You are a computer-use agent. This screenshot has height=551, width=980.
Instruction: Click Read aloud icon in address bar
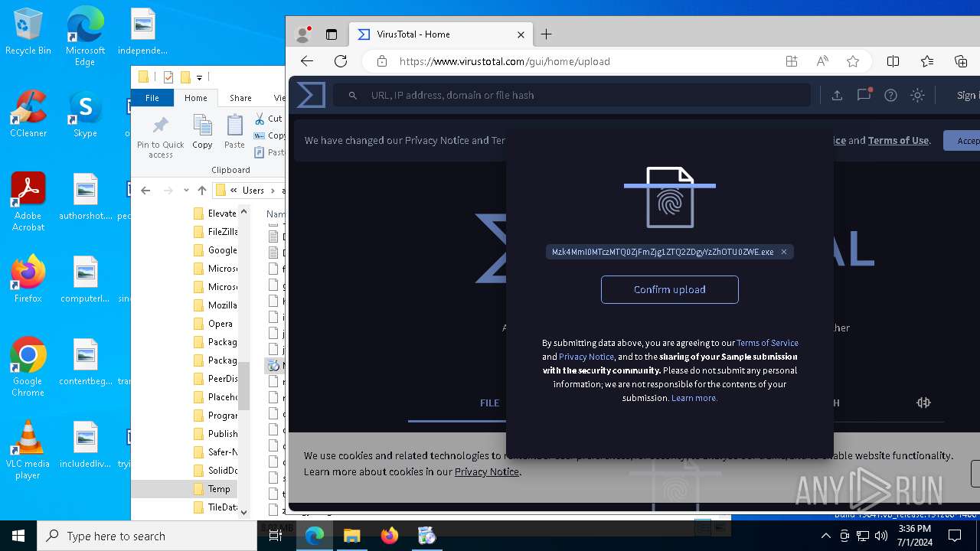tap(822, 61)
